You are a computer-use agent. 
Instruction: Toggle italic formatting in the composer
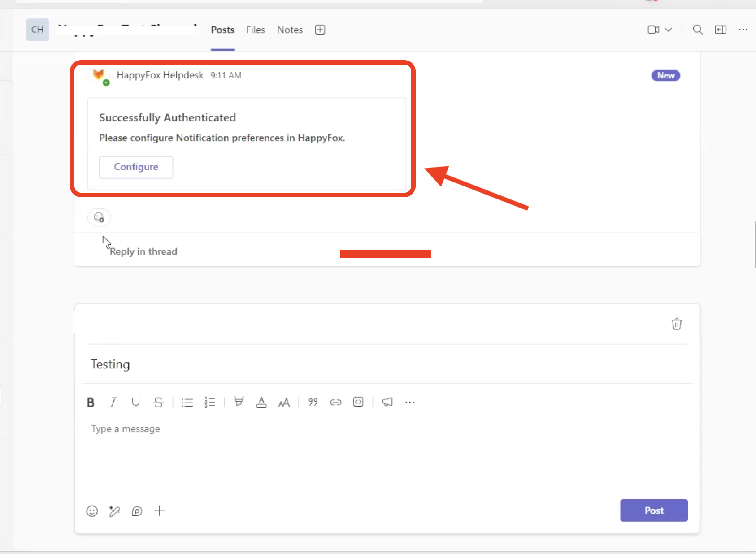tap(113, 403)
